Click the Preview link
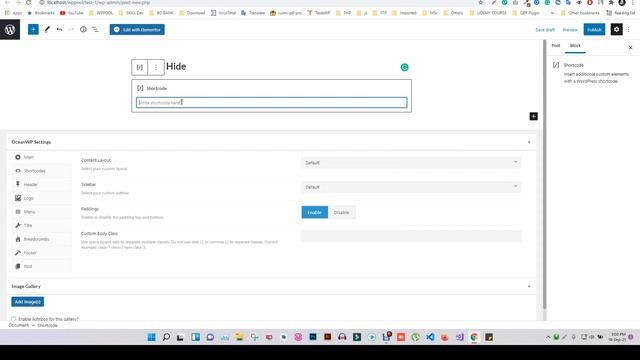This screenshot has width=640, height=360. [x=570, y=30]
